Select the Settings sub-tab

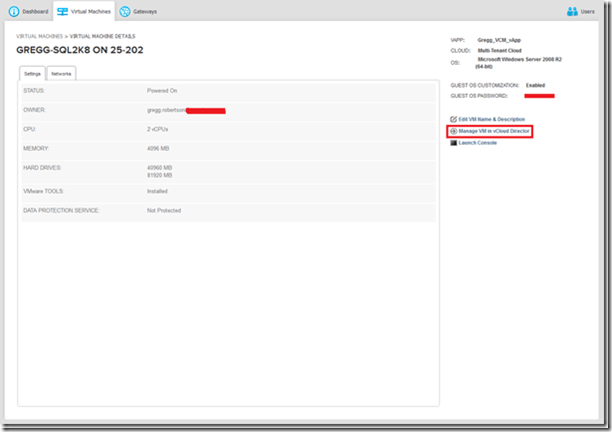click(32, 74)
